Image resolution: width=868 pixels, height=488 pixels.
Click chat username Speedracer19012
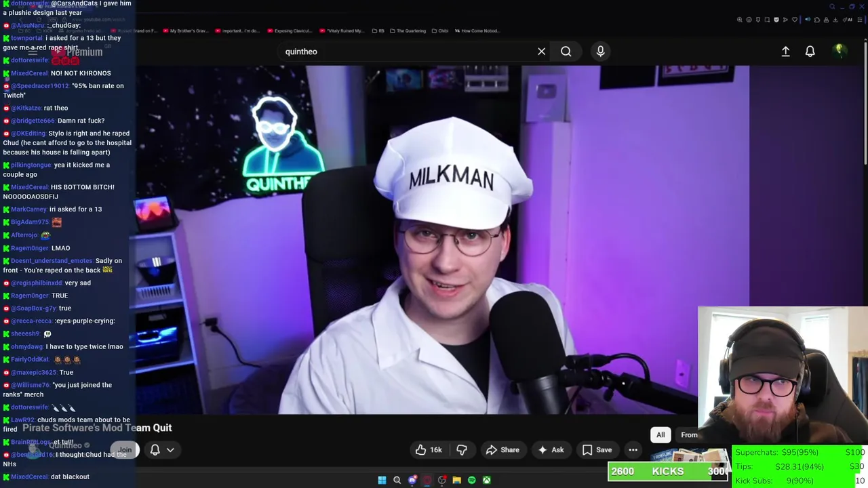[39, 86]
